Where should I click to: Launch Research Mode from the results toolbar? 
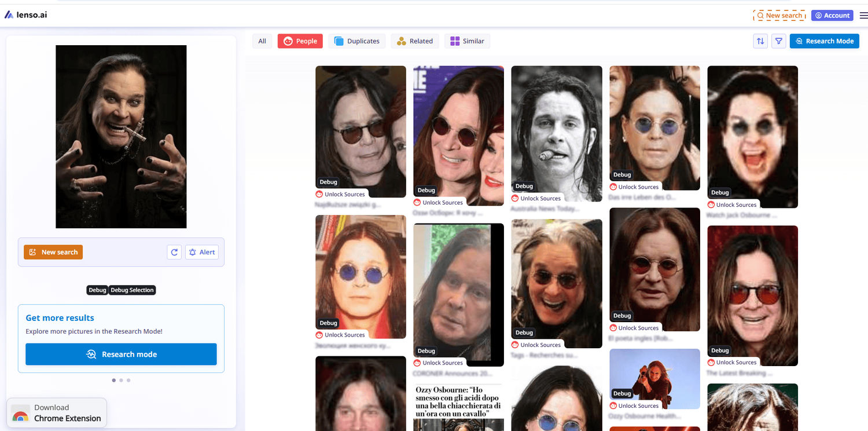click(825, 41)
